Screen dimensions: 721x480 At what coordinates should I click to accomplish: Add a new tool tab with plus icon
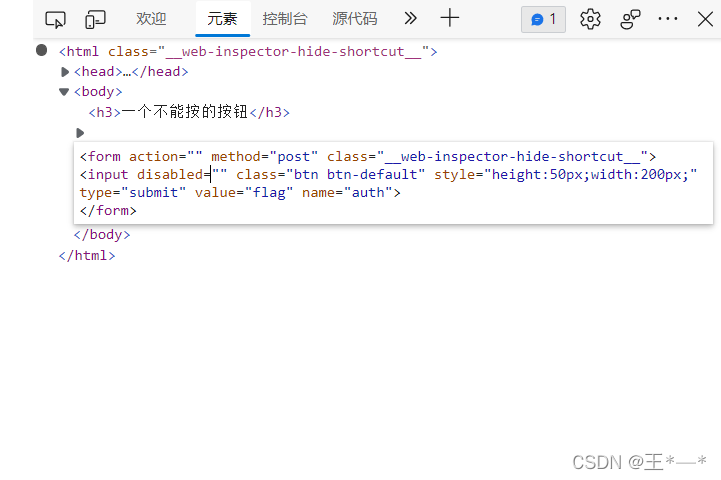[449, 18]
